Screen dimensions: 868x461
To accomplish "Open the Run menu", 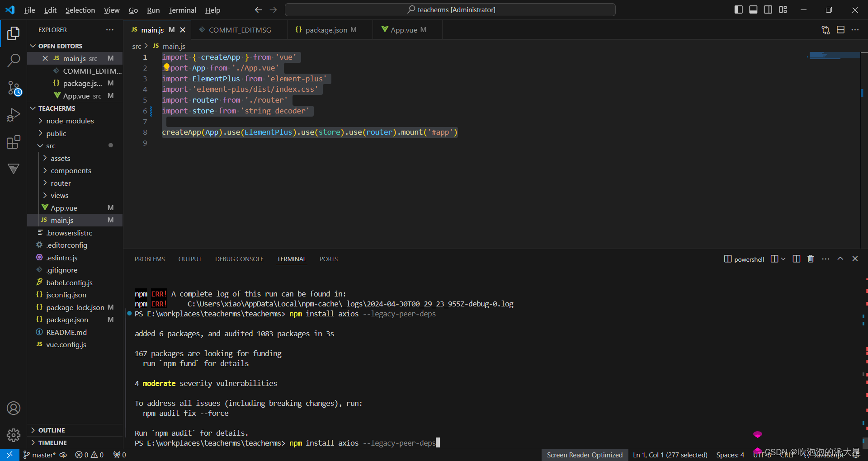I will (153, 9).
